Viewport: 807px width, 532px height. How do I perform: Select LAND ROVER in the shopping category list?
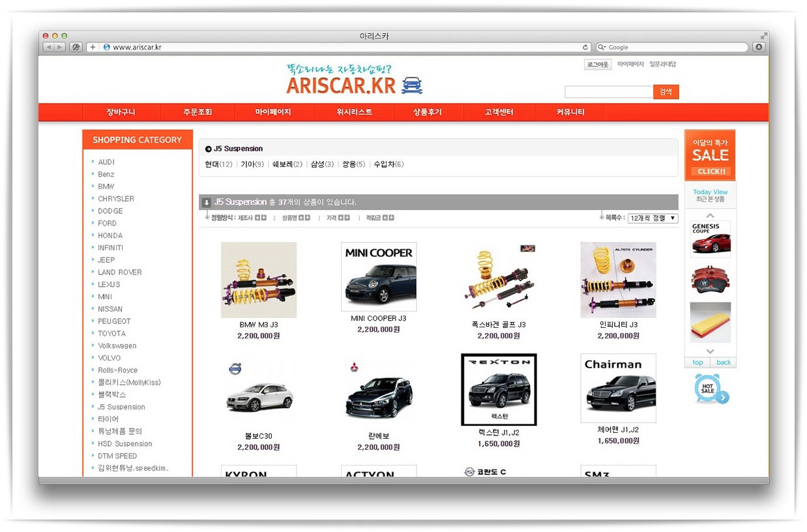point(120,272)
